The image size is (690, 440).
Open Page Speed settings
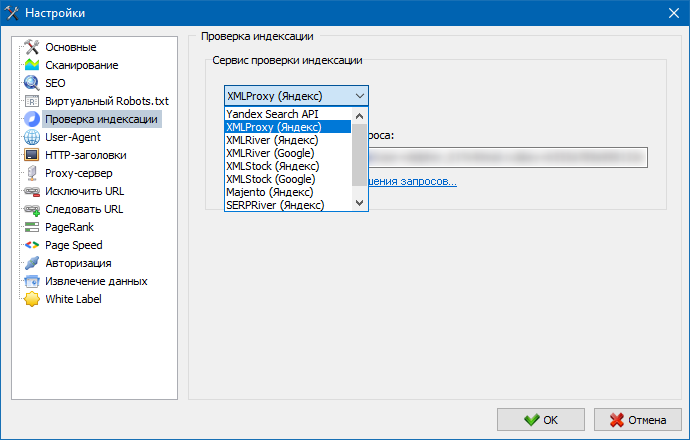point(73,245)
